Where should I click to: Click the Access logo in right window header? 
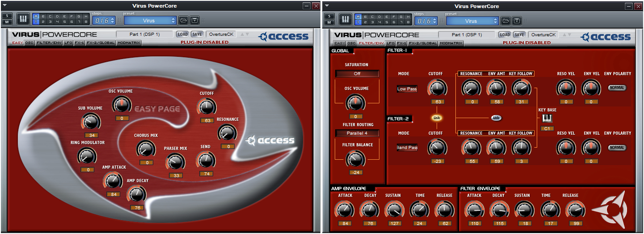606,37
